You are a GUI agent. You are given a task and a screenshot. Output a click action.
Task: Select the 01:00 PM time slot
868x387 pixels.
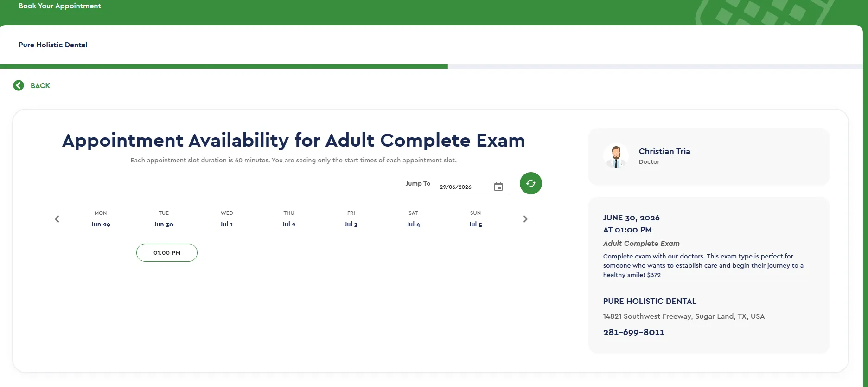pyautogui.click(x=167, y=252)
